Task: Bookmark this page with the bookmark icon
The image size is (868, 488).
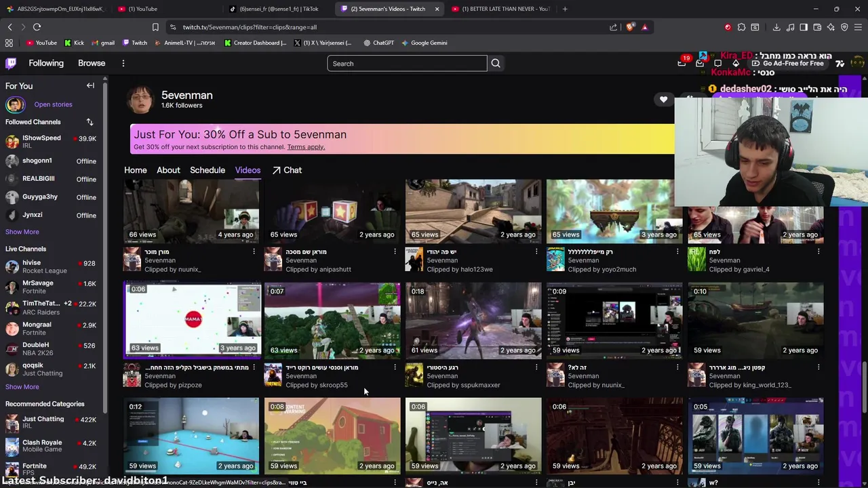Action: pos(155,27)
